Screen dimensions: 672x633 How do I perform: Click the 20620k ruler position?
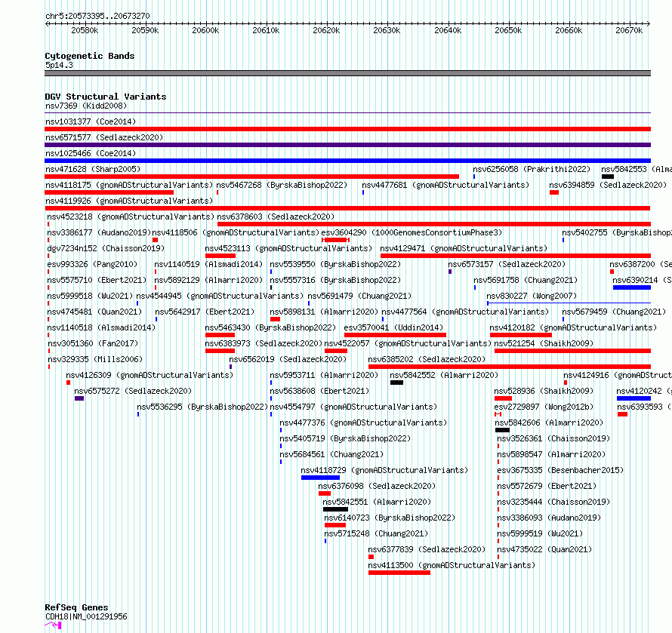point(326,30)
